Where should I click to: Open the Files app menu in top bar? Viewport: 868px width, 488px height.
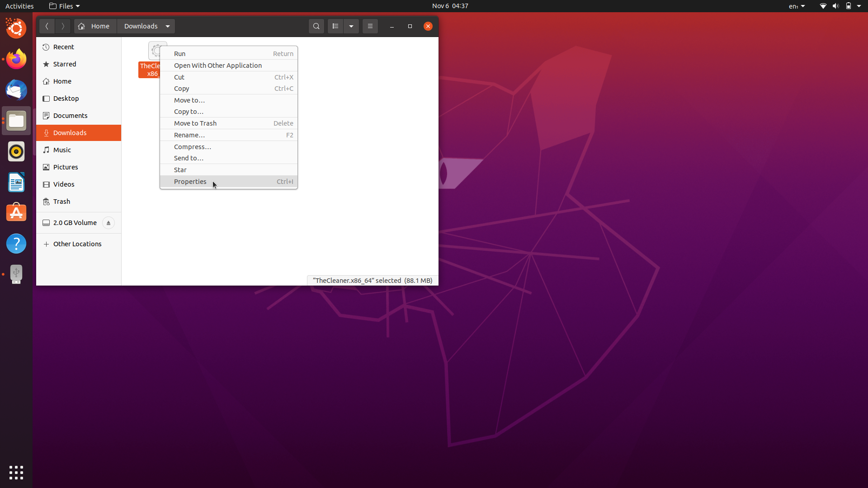pyautogui.click(x=65, y=6)
